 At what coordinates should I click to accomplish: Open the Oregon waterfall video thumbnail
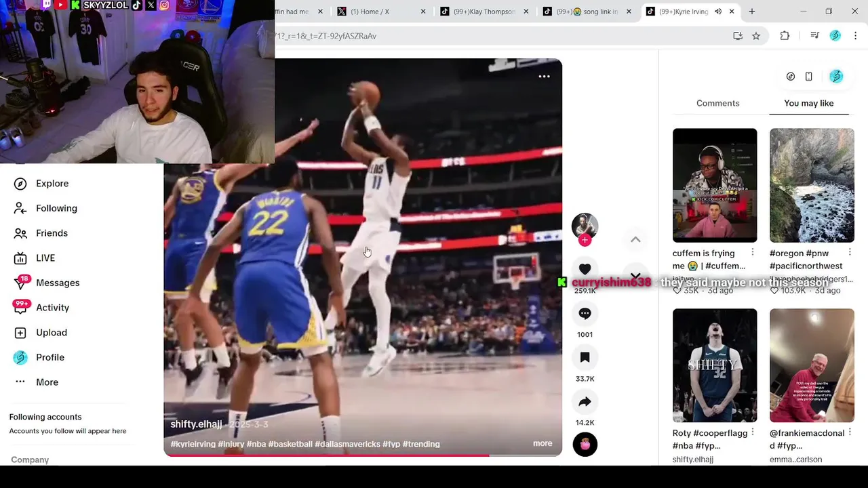pyautogui.click(x=812, y=185)
